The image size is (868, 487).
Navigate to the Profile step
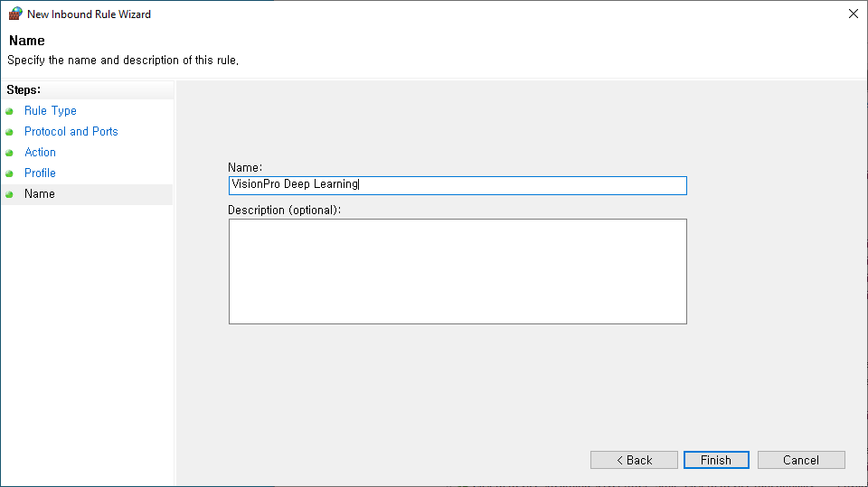[41, 173]
